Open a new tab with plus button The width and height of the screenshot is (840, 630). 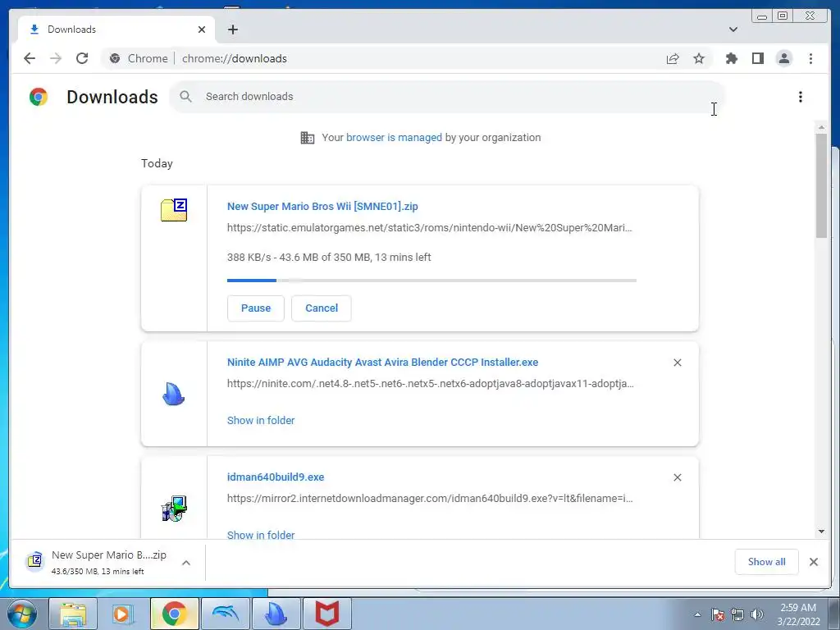(x=232, y=30)
